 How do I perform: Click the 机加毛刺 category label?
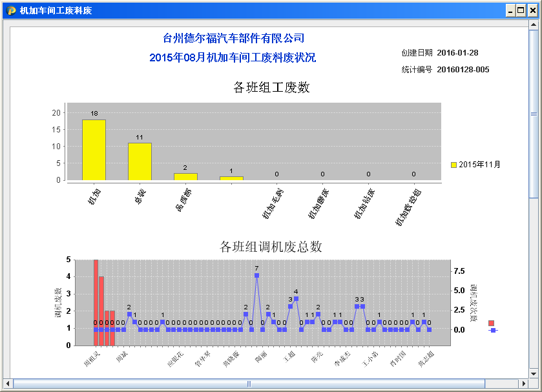(273, 203)
